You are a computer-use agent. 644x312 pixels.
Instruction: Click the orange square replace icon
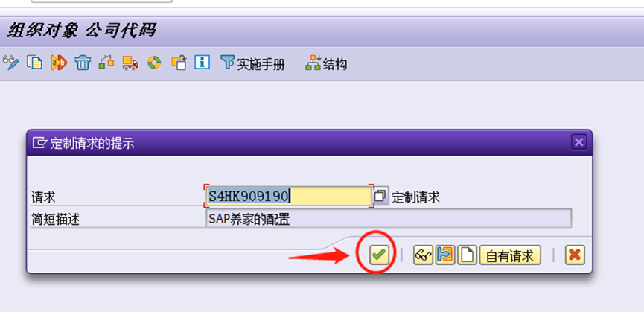point(179,63)
